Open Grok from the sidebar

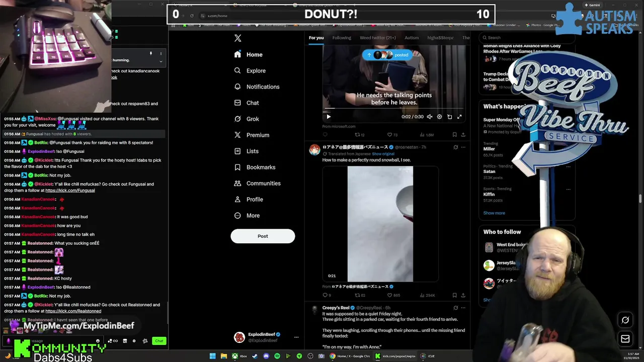(x=247, y=119)
